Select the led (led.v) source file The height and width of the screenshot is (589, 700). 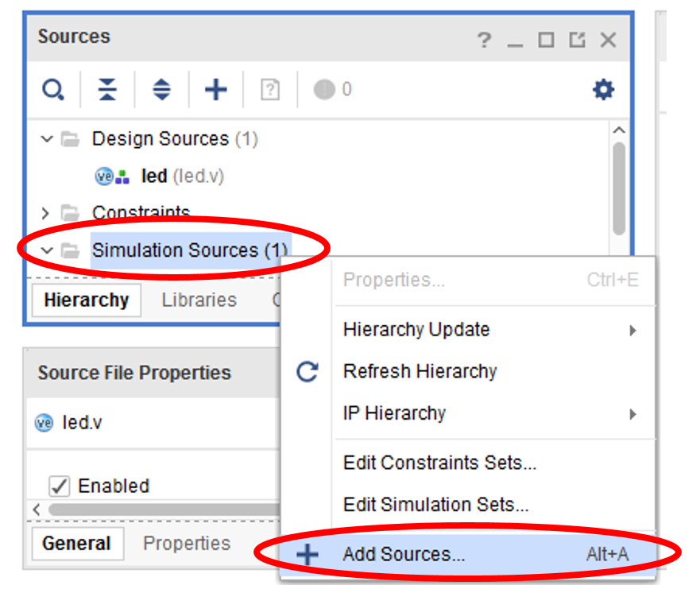pos(154,176)
